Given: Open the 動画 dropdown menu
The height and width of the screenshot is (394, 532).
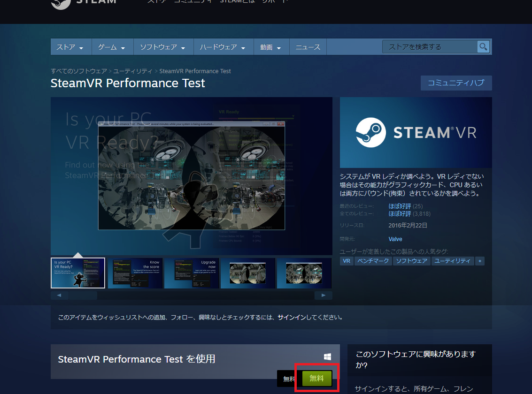Looking at the screenshot, I should [x=271, y=47].
